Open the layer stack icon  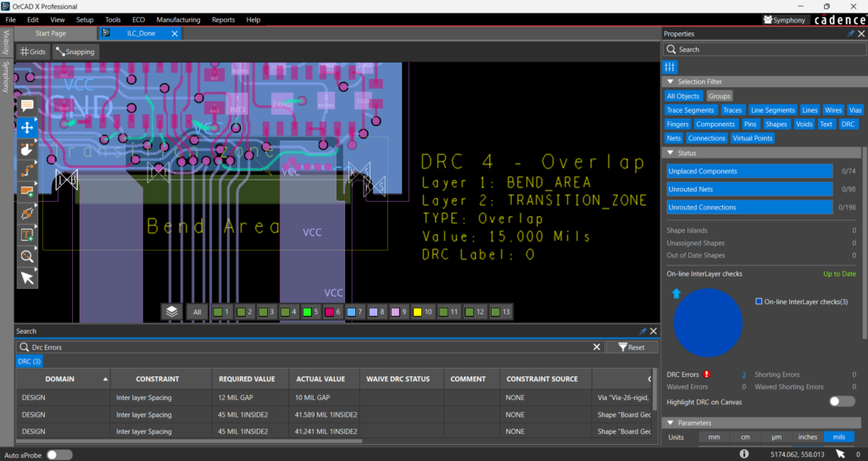click(171, 312)
